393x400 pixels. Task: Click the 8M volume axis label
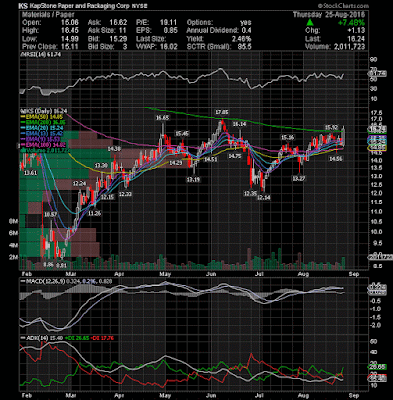click(13, 221)
